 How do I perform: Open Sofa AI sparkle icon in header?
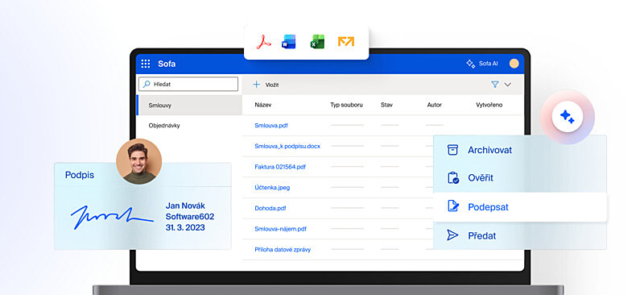[471, 64]
